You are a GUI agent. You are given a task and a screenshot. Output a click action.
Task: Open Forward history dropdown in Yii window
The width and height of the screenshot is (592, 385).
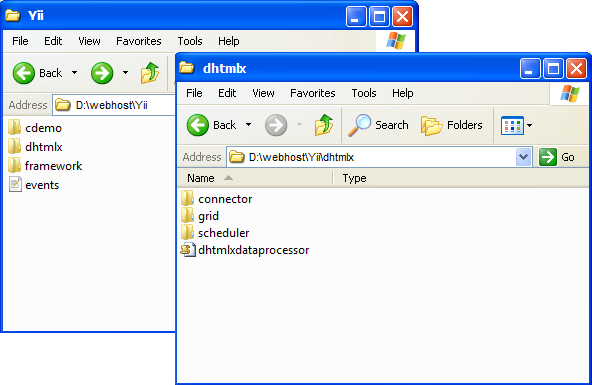tap(125, 72)
